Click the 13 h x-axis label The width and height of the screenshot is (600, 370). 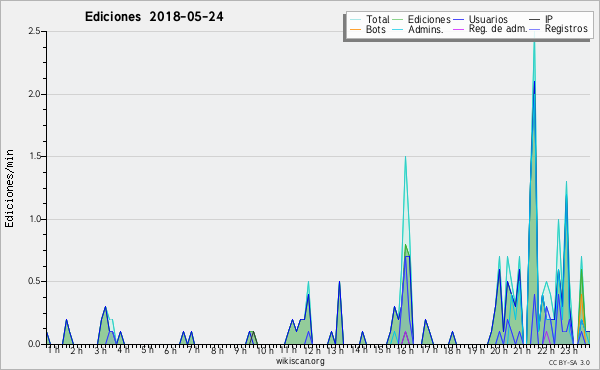pyautogui.click(x=335, y=350)
